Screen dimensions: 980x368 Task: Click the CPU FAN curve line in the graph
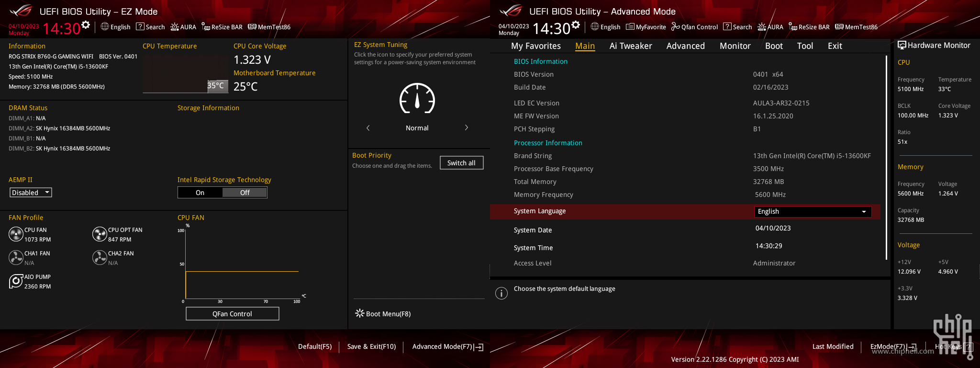[x=242, y=271]
